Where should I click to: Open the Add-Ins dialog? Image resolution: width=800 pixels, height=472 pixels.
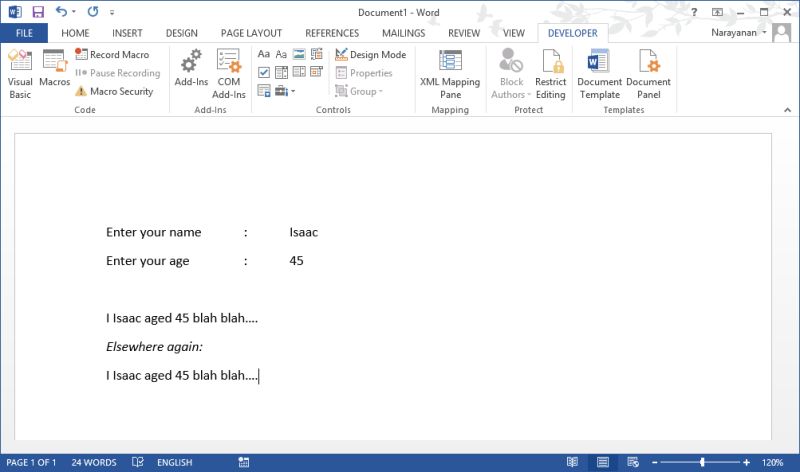pos(191,68)
